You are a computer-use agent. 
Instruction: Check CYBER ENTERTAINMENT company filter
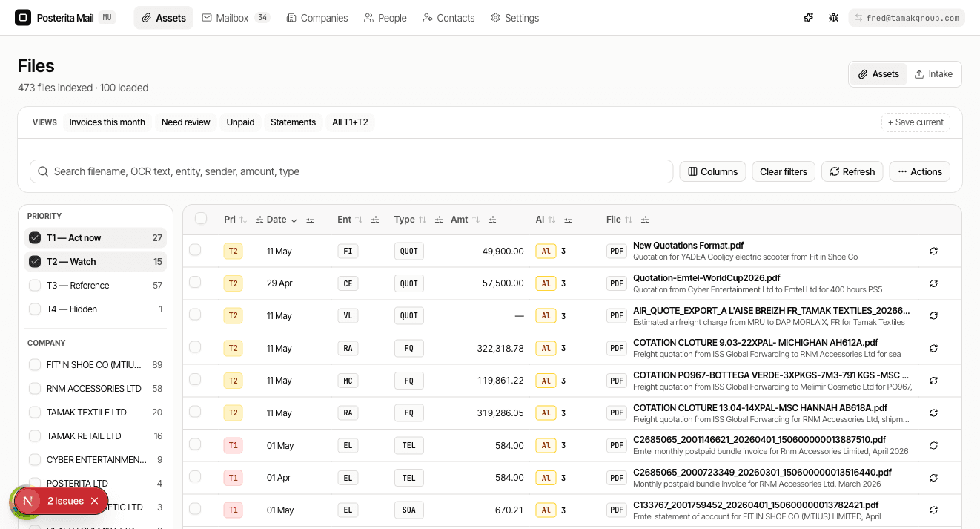[x=35, y=460]
